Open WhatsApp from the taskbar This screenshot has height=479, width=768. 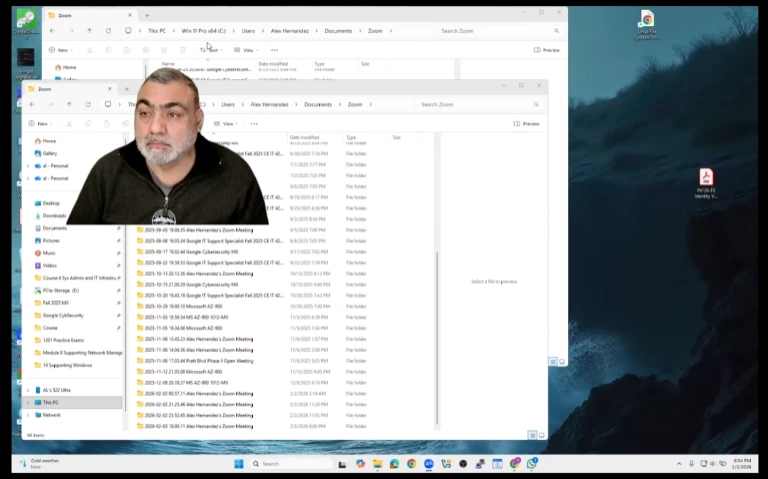532,463
